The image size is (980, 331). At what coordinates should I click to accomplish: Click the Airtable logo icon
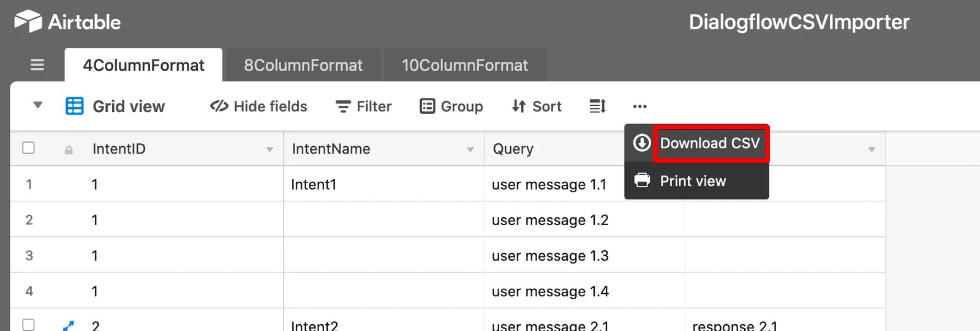(x=28, y=21)
